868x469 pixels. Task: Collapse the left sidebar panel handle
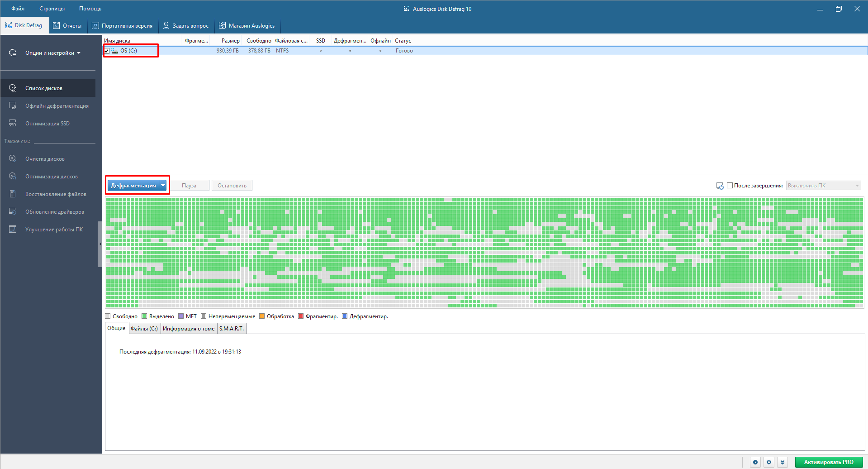pos(100,244)
